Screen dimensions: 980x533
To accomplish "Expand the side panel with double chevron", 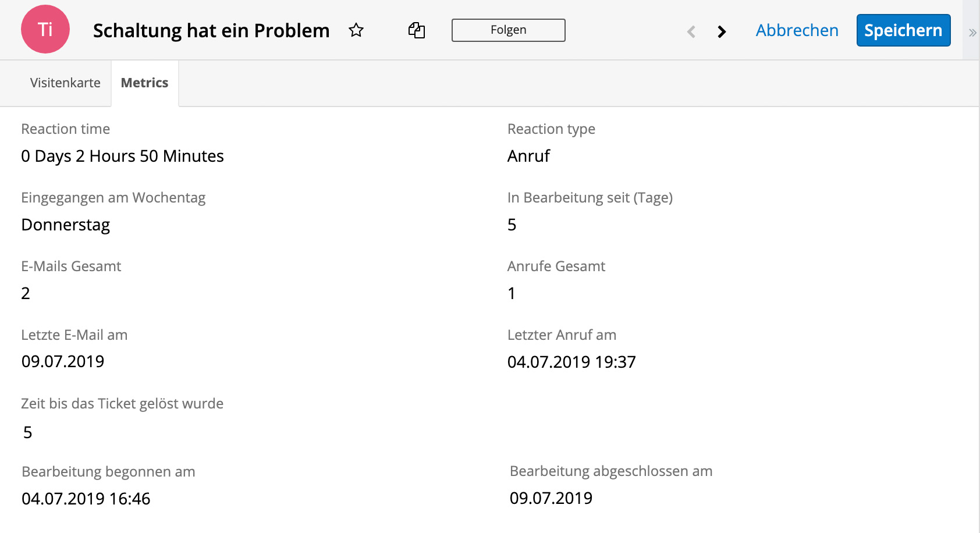I will (972, 33).
